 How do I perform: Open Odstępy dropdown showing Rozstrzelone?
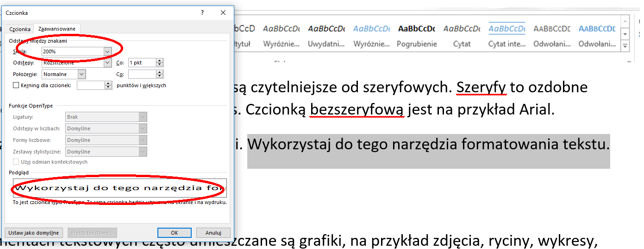(x=107, y=63)
